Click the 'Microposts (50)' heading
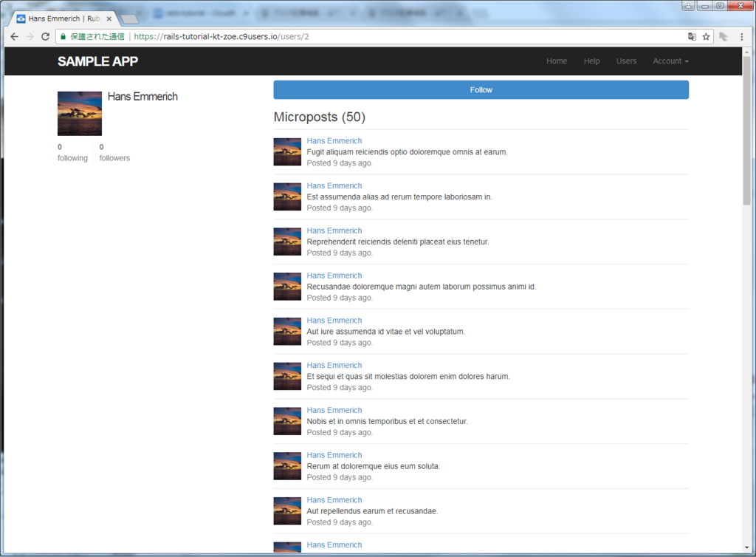Image resolution: width=756 pixels, height=557 pixels. [x=320, y=117]
